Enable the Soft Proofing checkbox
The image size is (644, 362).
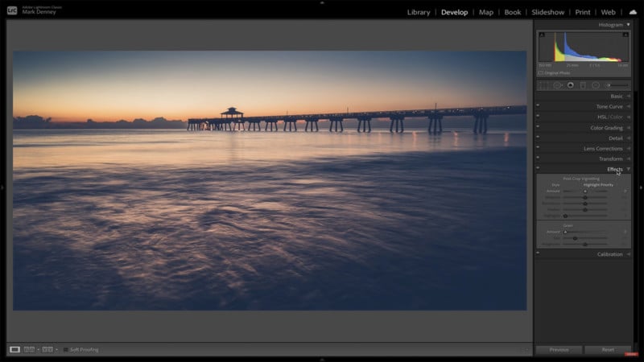pos(66,349)
